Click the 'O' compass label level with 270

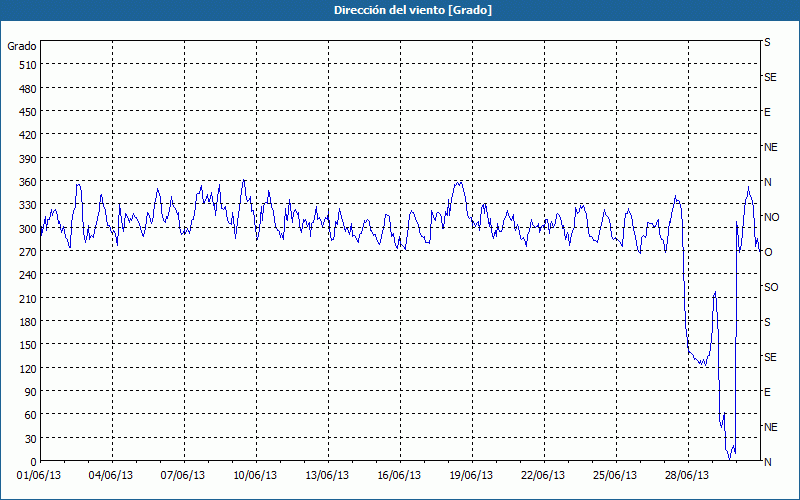point(768,252)
